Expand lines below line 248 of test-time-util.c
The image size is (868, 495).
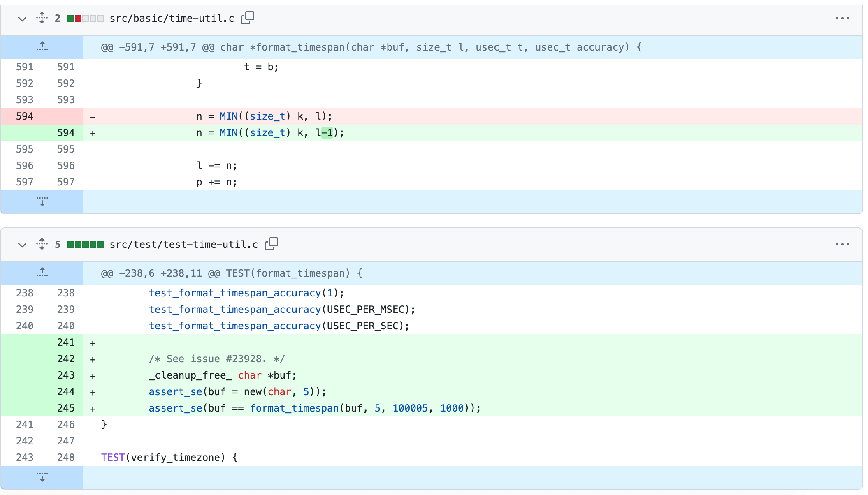click(42, 477)
